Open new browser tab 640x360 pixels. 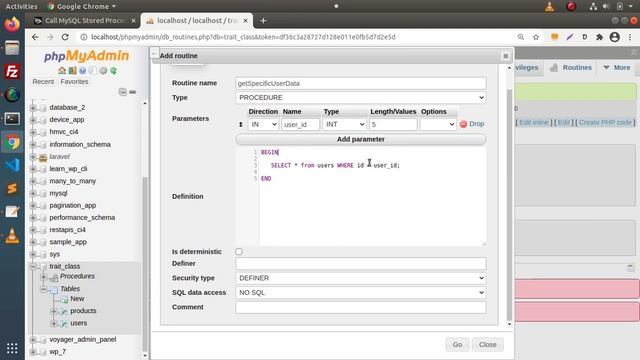(263, 20)
